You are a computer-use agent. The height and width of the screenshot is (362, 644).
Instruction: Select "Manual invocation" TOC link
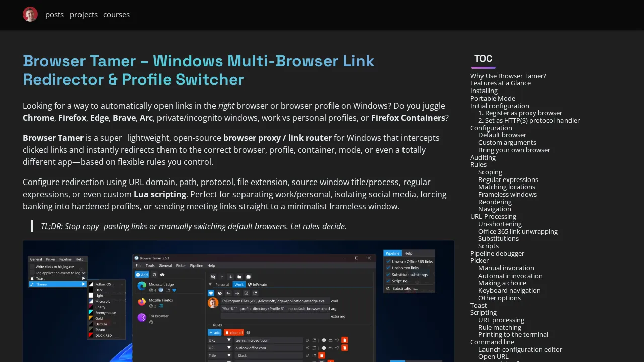pyautogui.click(x=506, y=268)
